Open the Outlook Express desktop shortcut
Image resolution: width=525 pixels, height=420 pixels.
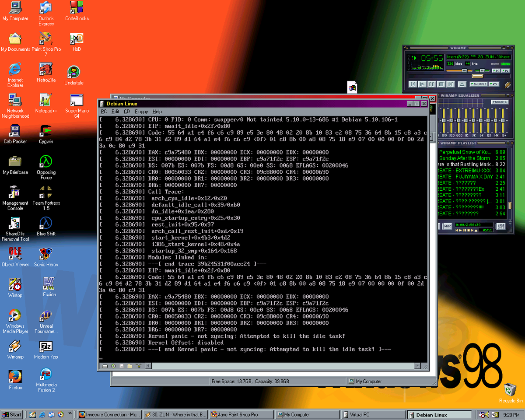tap(46, 13)
